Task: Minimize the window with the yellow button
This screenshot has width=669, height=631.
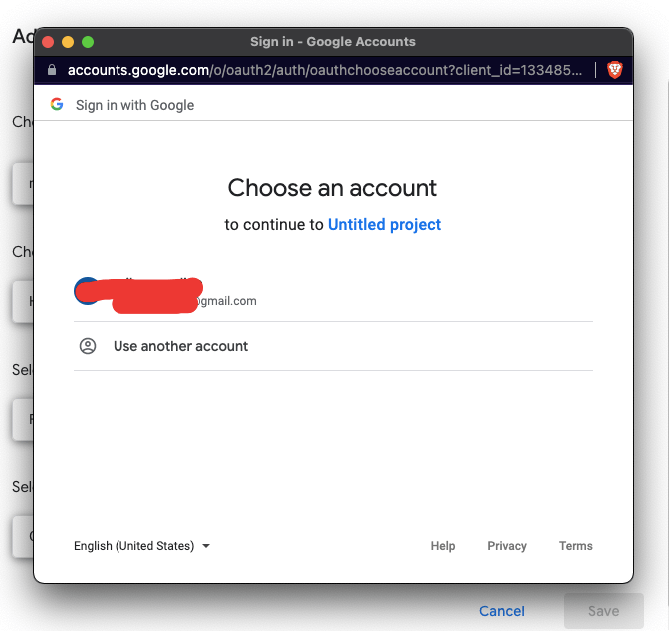Action: click(68, 42)
